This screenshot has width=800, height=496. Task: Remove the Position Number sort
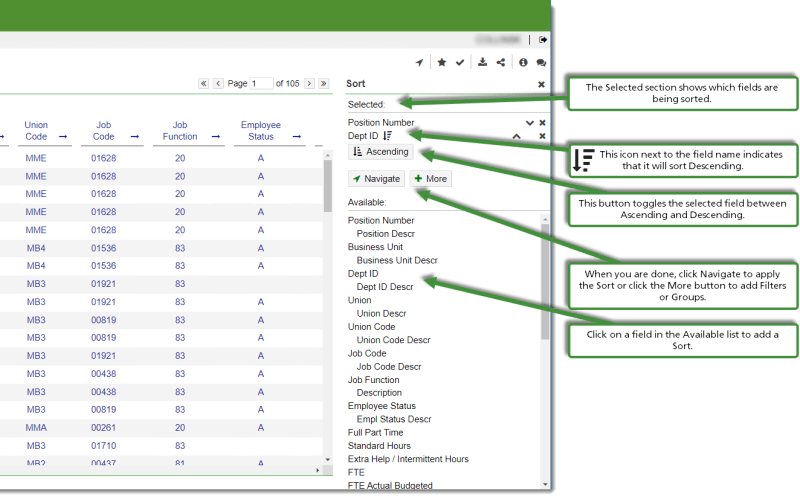tap(542, 123)
